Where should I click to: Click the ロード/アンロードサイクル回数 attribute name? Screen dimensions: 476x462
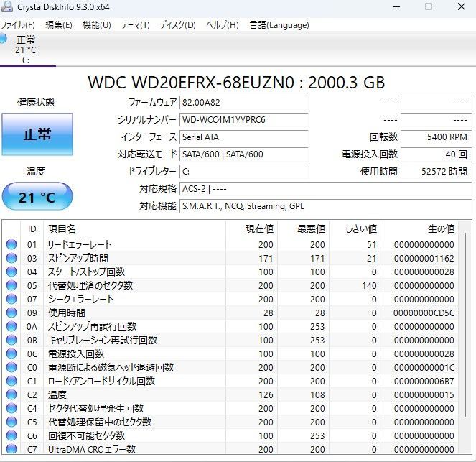102,382
